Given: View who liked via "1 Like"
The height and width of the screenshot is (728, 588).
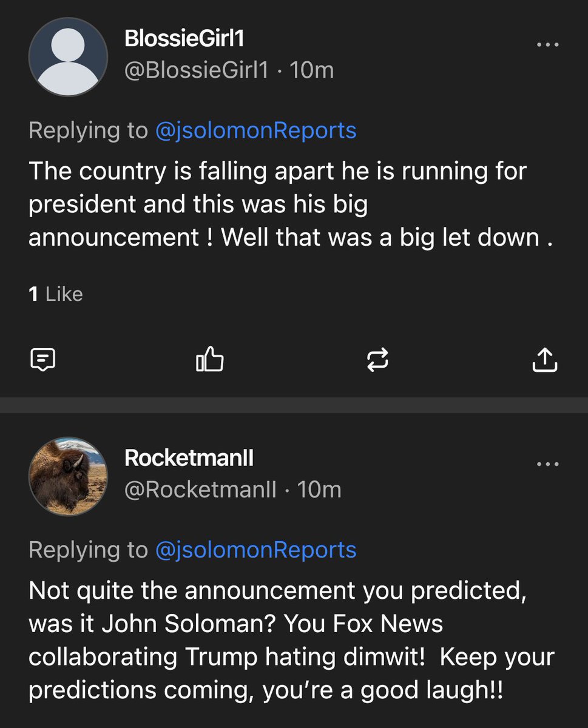Looking at the screenshot, I should tap(56, 294).
